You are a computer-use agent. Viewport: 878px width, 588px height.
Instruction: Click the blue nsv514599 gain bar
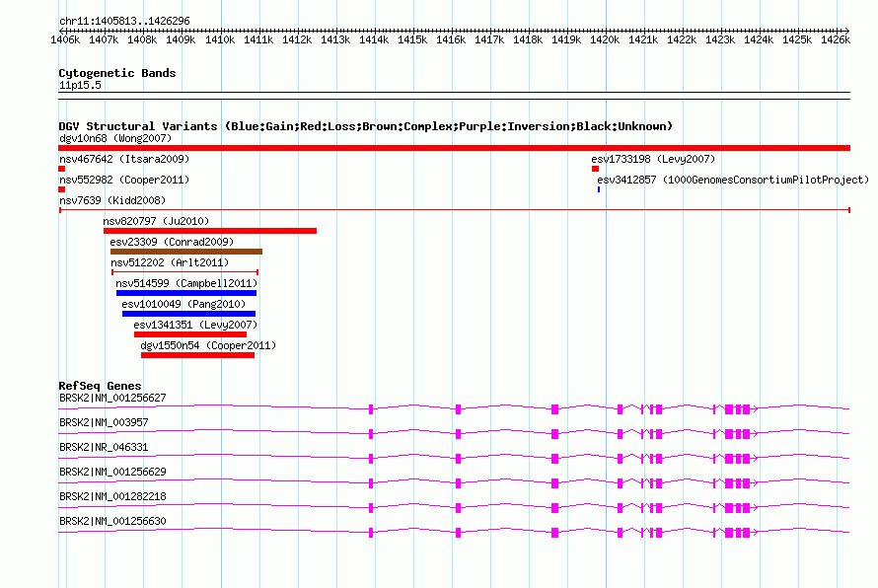pyautogui.click(x=186, y=293)
